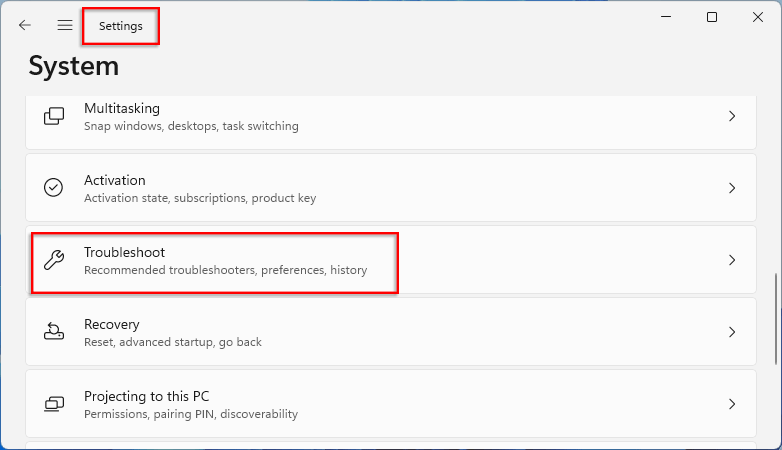Click the Projecting to this PC icon
Viewport: 782px width, 450px height.
click(54, 404)
